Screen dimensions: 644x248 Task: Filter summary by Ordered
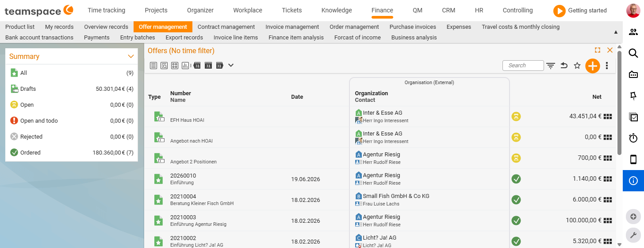point(72,153)
